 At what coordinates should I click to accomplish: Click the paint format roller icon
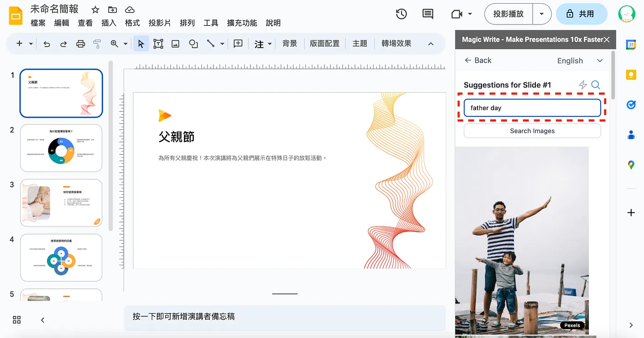tap(97, 44)
